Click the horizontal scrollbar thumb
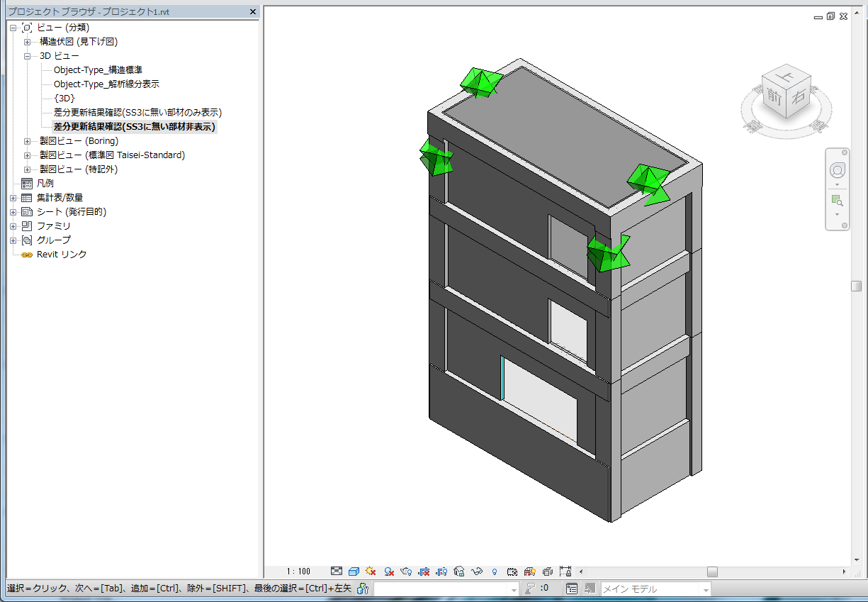The width and height of the screenshot is (868, 602). click(x=712, y=572)
